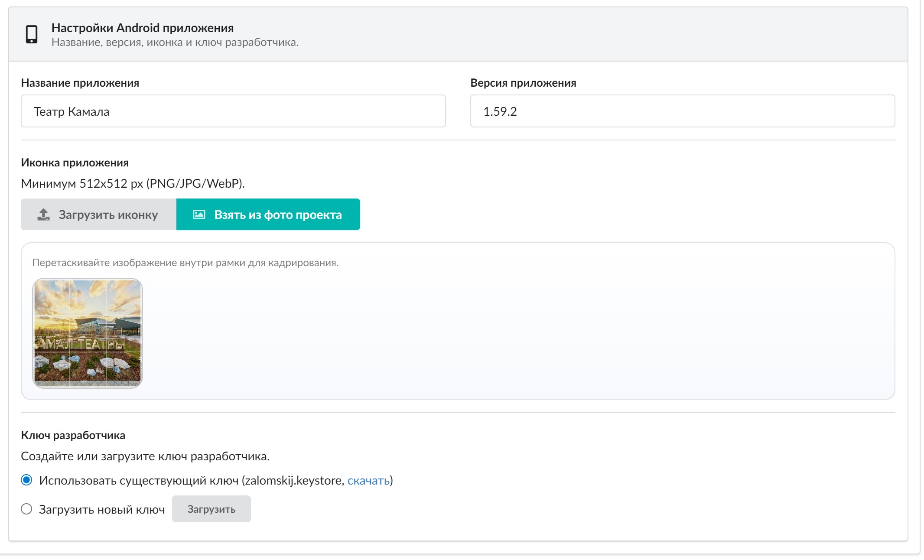
Task: Click the smartphone icon in the header
Action: tap(32, 34)
